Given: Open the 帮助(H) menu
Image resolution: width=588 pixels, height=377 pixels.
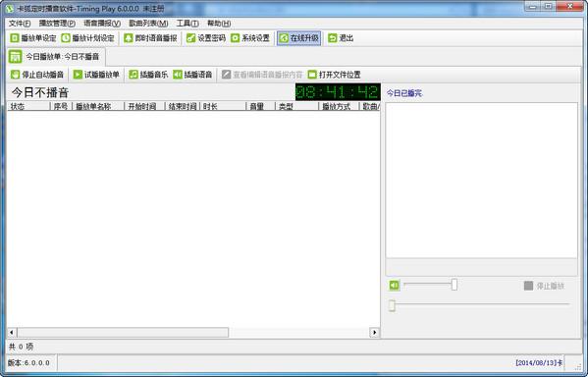Looking at the screenshot, I should tap(219, 24).
